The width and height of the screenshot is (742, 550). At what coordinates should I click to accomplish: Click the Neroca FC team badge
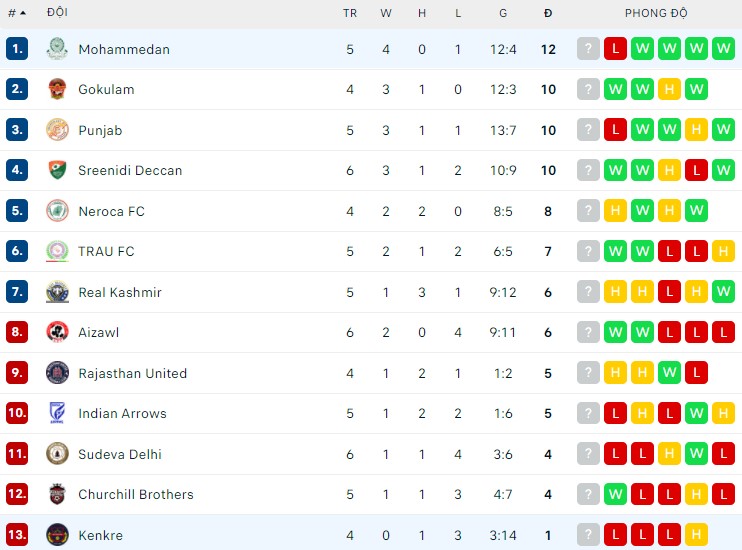(x=57, y=211)
